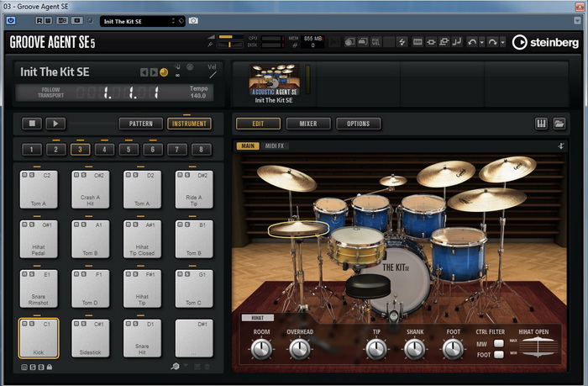Click the camera snapshot icon
Viewport: 588px width, 386px height.
click(x=193, y=21)
